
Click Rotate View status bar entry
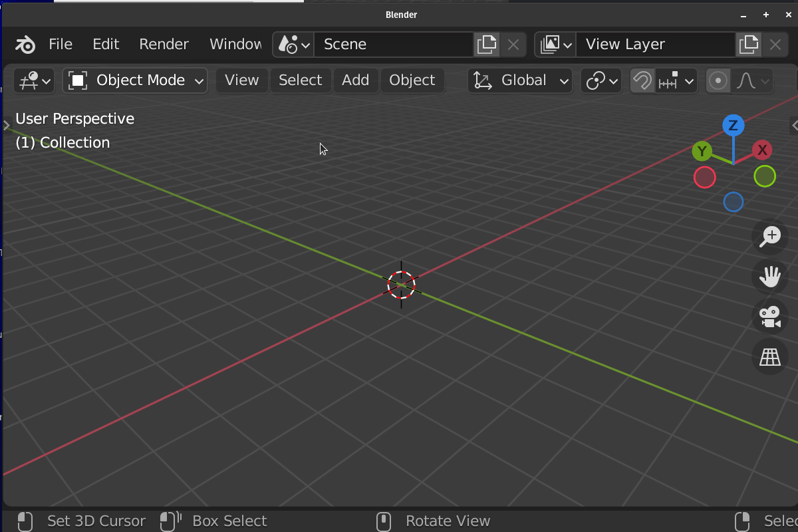pyautogui.click(x=448, y=521)
